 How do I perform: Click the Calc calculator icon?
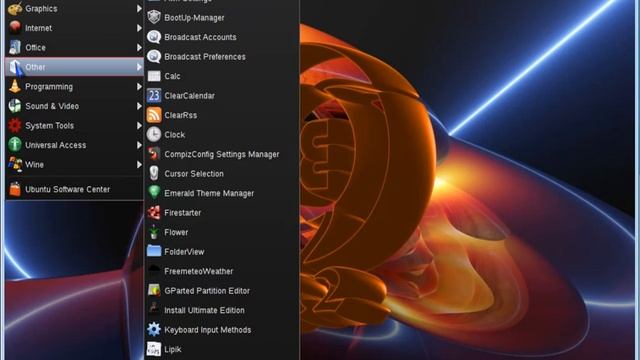pyautogui.click(x=154, y=76)
